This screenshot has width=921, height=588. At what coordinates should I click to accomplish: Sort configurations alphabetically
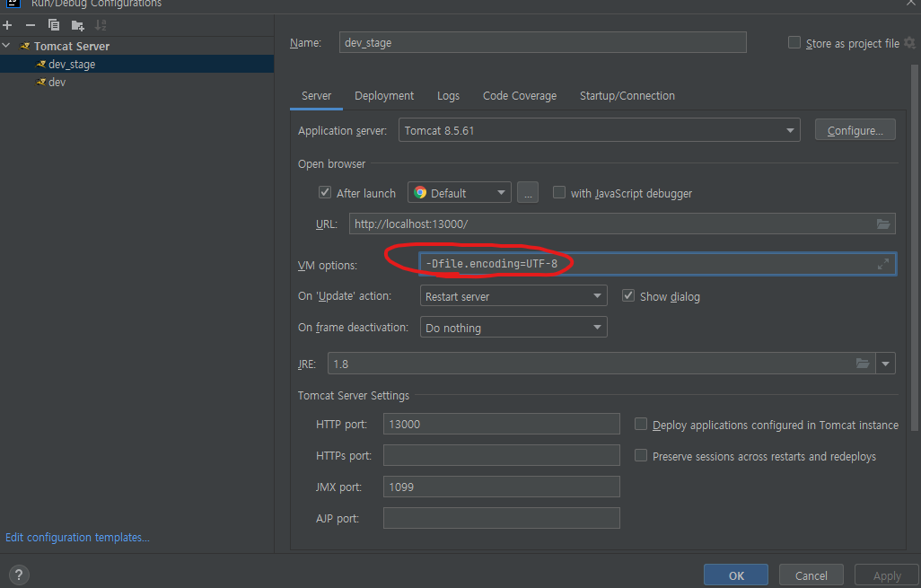click(x=101, y=25)
